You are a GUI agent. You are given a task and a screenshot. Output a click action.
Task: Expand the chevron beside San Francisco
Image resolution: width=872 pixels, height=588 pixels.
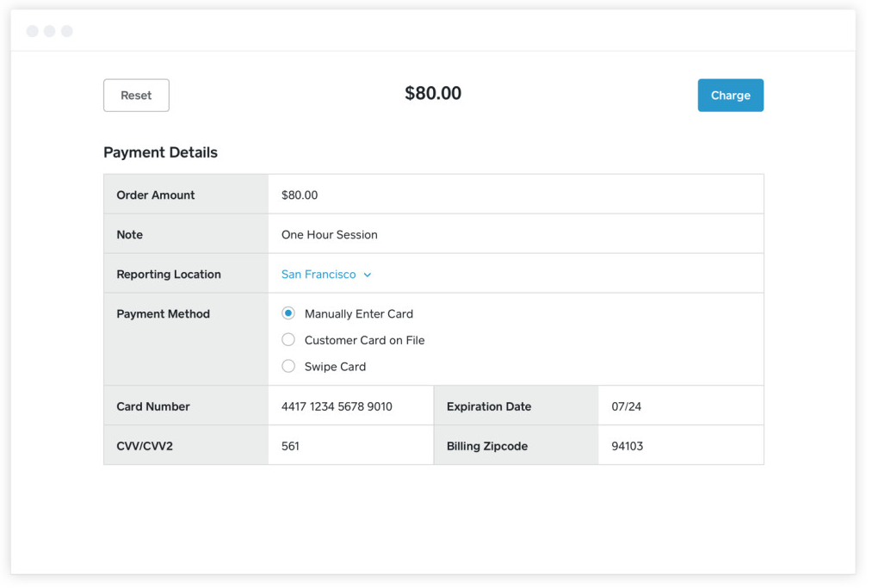pos(368,275)
